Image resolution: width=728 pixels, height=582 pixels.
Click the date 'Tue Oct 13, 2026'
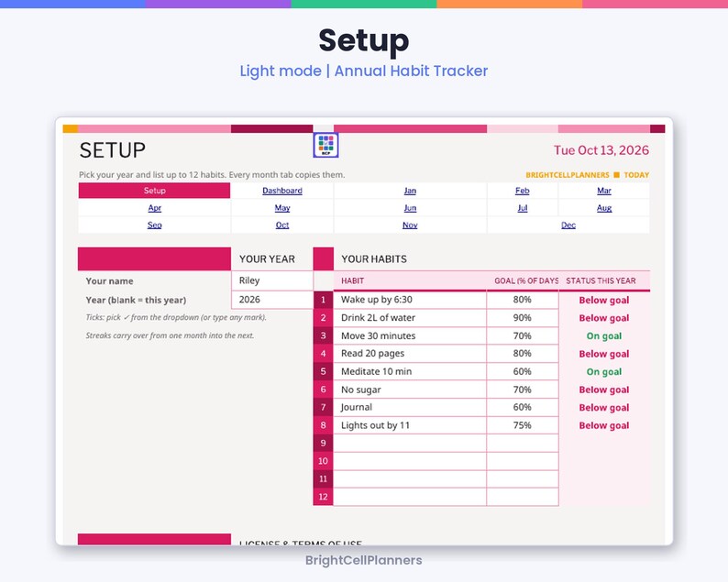pos(601,150)
